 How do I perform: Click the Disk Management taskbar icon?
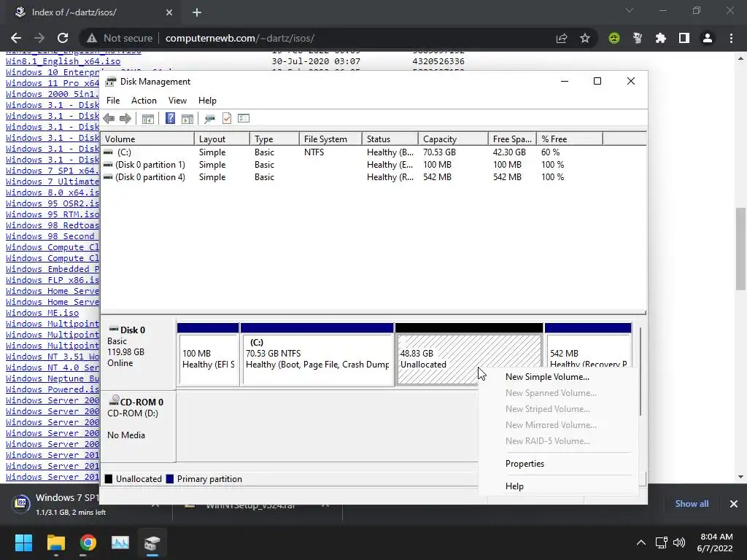pos(152,542)
